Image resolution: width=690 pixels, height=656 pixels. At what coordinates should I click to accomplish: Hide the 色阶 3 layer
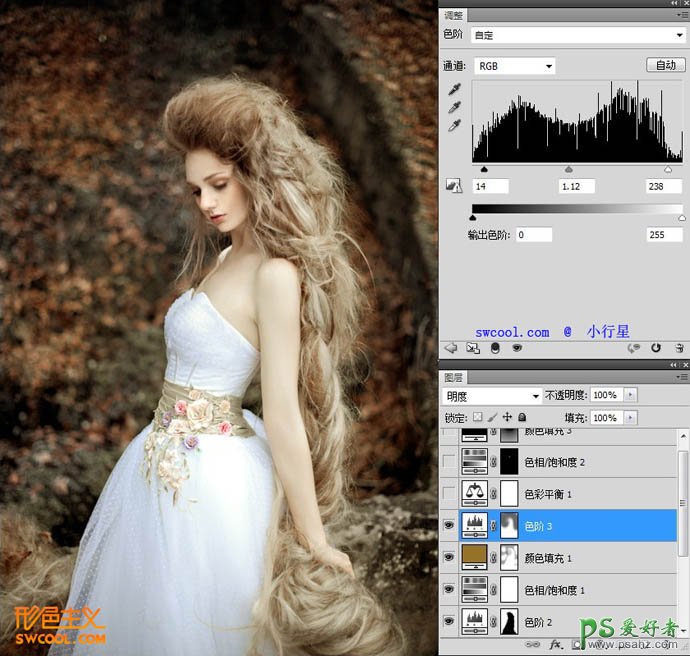coord(448,525)
